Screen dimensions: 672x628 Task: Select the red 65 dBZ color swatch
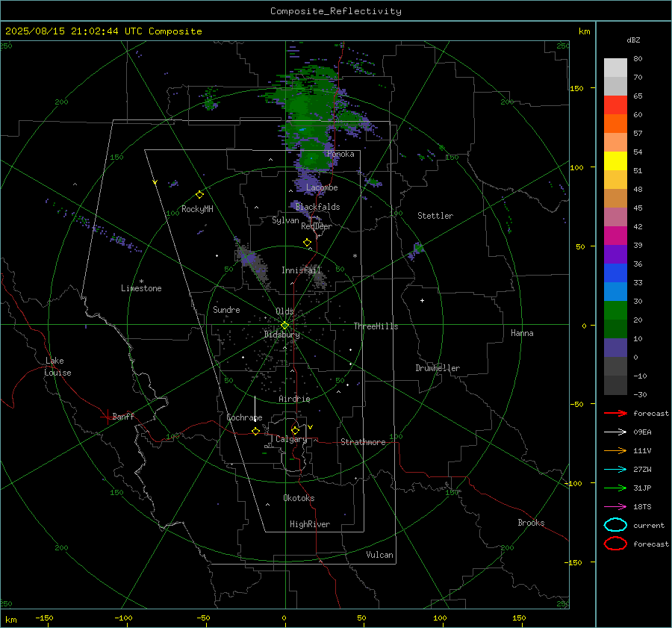click(x=615, y=105)
